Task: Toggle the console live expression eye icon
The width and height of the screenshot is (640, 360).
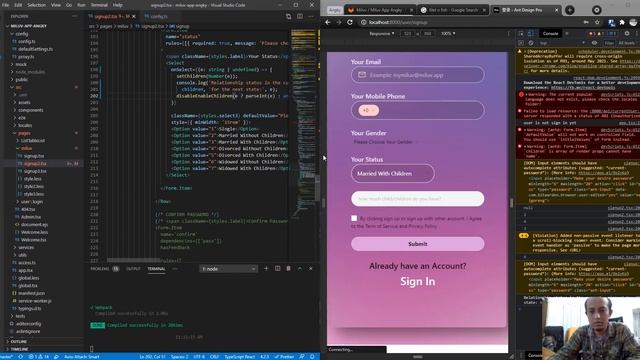Action: click(x=594, y=42)
